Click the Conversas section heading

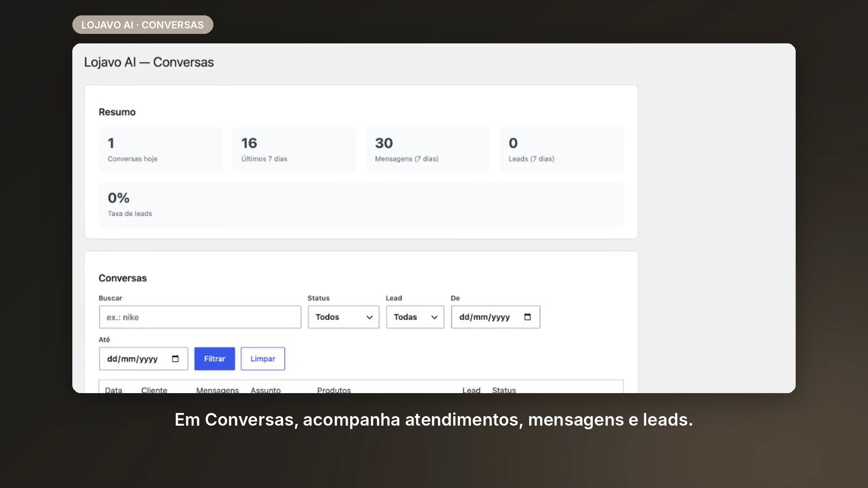coord(123,278)
